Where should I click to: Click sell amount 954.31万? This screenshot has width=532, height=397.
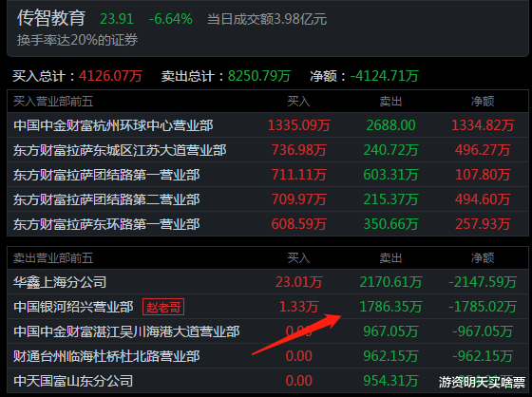click(x=390, y=381)
